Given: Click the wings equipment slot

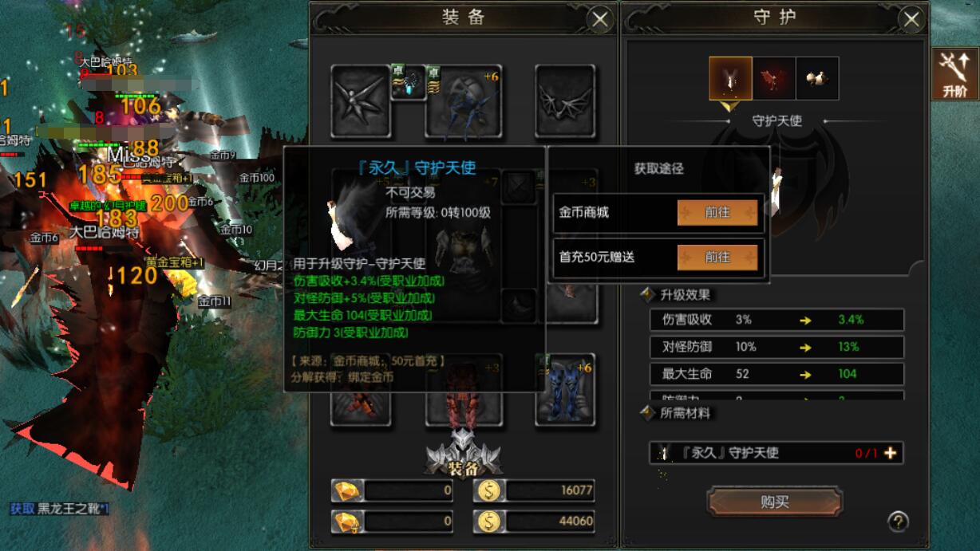Looking at the screenshot, I should point(566,101).
